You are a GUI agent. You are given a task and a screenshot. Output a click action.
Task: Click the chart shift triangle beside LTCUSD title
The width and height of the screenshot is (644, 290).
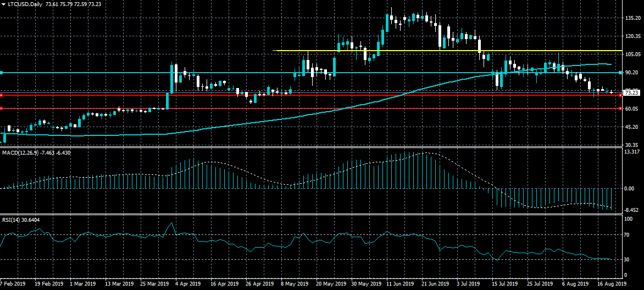click(x=4, y=4)
